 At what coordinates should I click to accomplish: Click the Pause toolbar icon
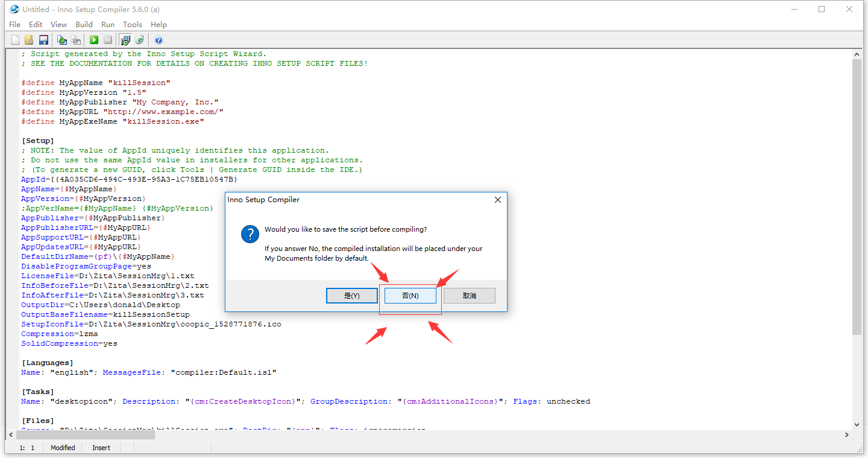[x=108, y=40]
